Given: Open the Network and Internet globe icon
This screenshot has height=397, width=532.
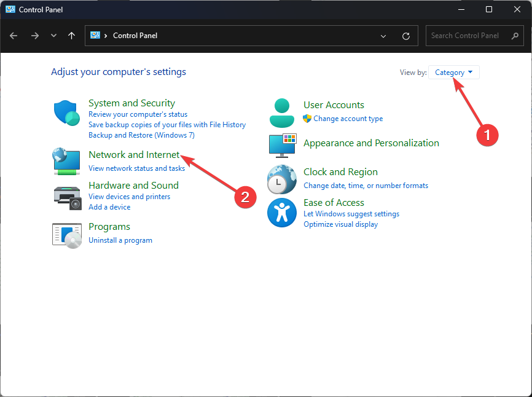Looking at the screenshot, I should [66, 161].
